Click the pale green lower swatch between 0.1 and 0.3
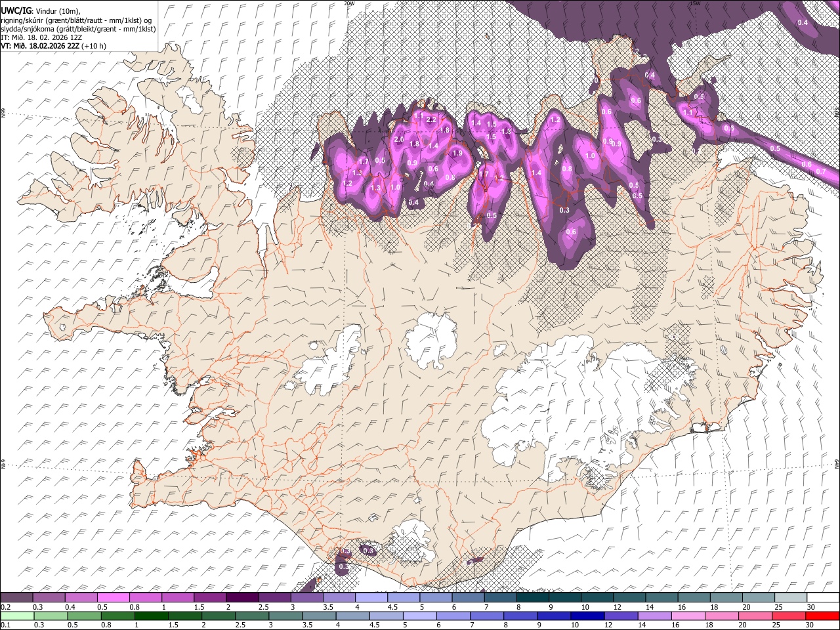840x630 pixels. point(16,616)
